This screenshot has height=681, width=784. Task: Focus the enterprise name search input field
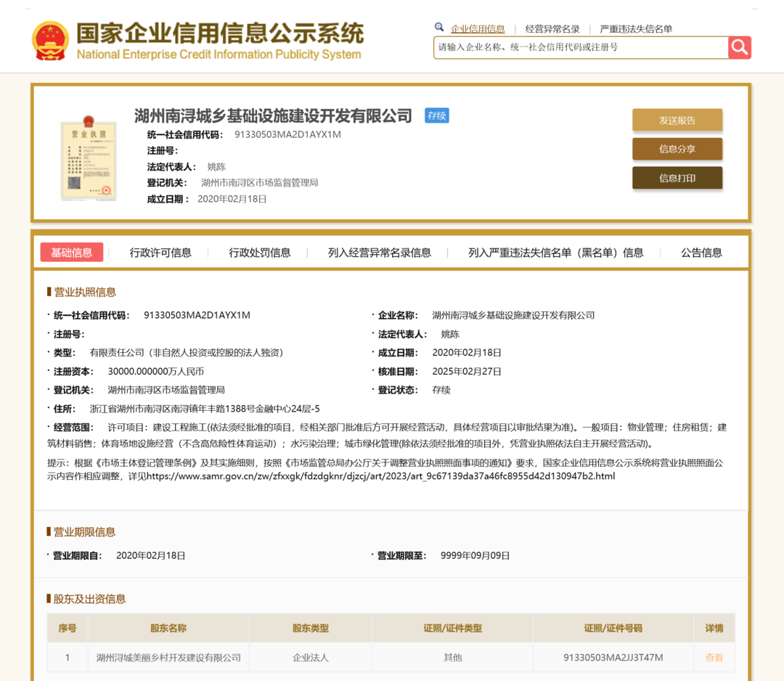(x=581, y=48)
